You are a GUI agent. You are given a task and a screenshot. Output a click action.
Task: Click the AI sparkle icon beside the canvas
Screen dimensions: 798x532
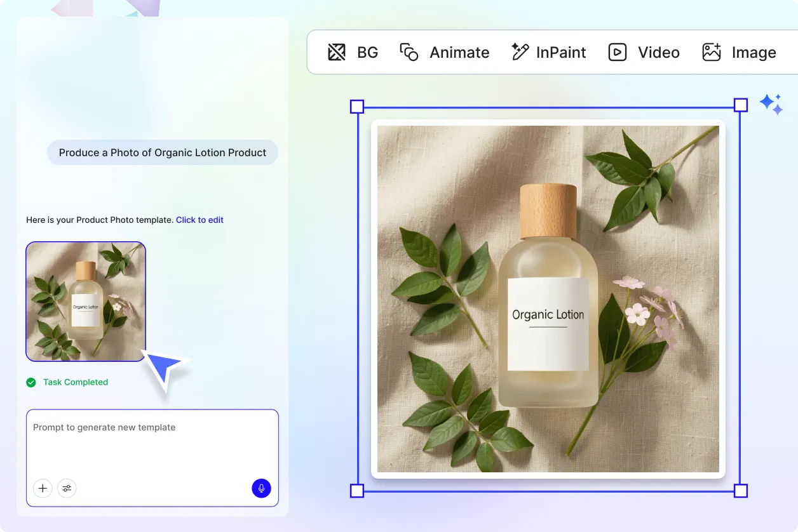[771, 104]
